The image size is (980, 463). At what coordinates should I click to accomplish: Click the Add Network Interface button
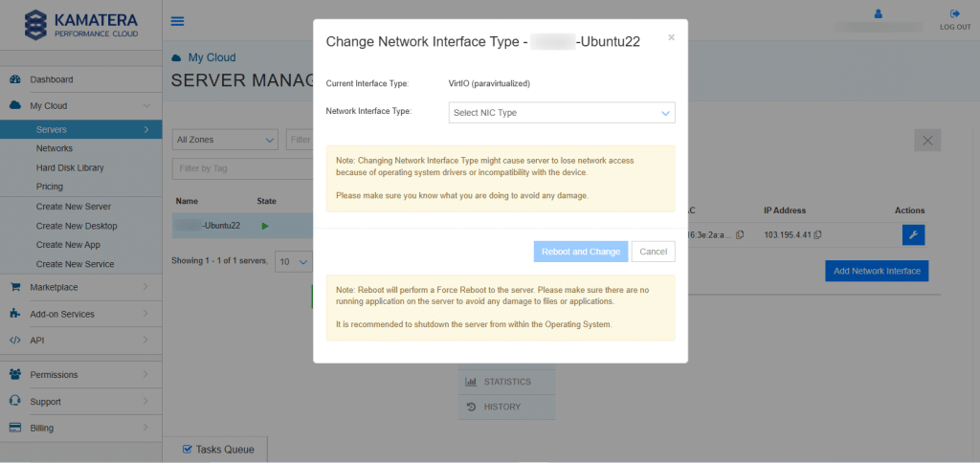[876, 271]
